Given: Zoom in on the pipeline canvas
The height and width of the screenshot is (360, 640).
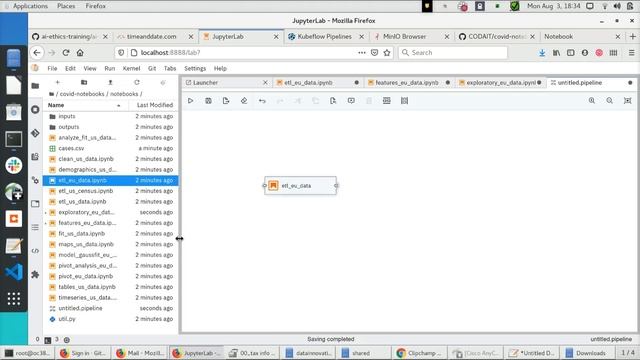Looking at the screenshot, I should pyautogui.click(x=592, y=101).
